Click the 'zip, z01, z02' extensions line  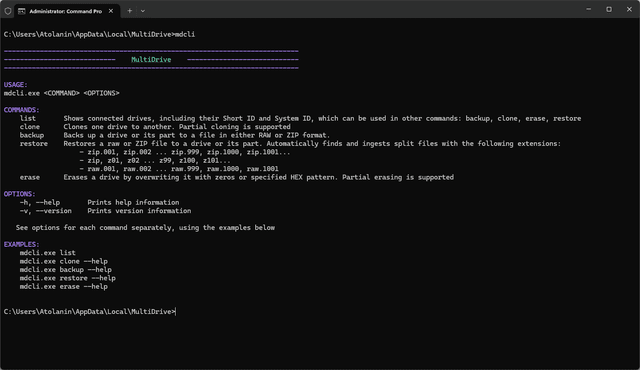point(155,160)
